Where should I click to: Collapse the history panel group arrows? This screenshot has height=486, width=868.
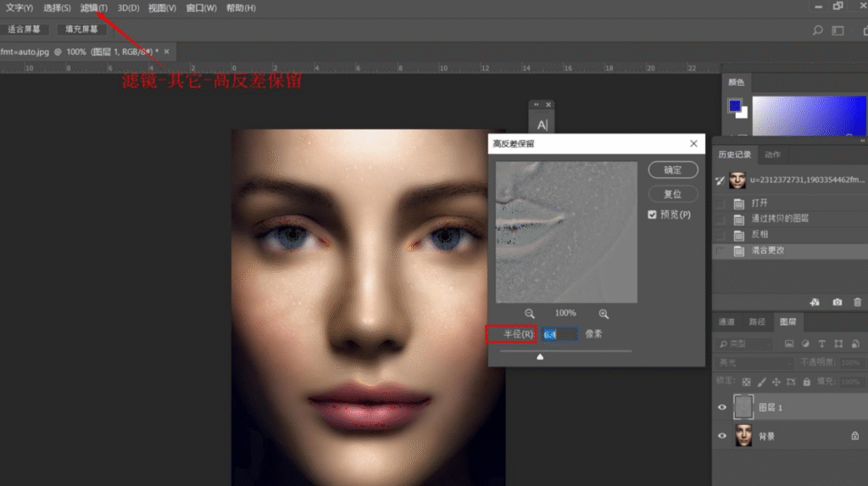tap(862, 141)
